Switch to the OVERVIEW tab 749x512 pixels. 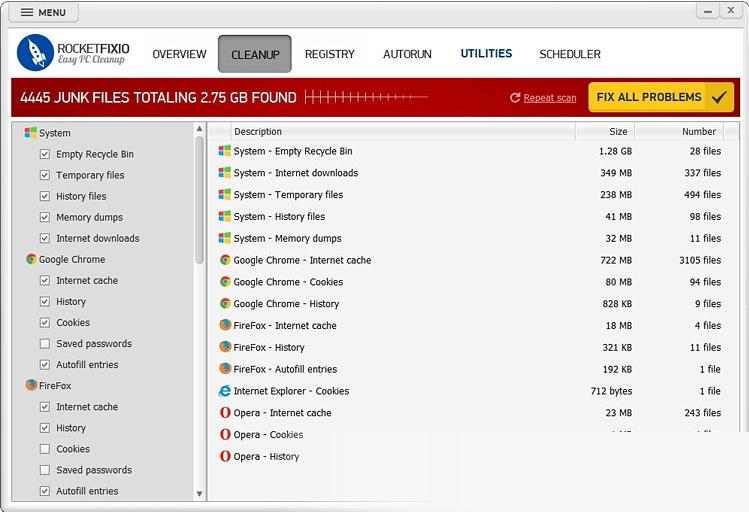pyautogui.click(x=179, y=54)
